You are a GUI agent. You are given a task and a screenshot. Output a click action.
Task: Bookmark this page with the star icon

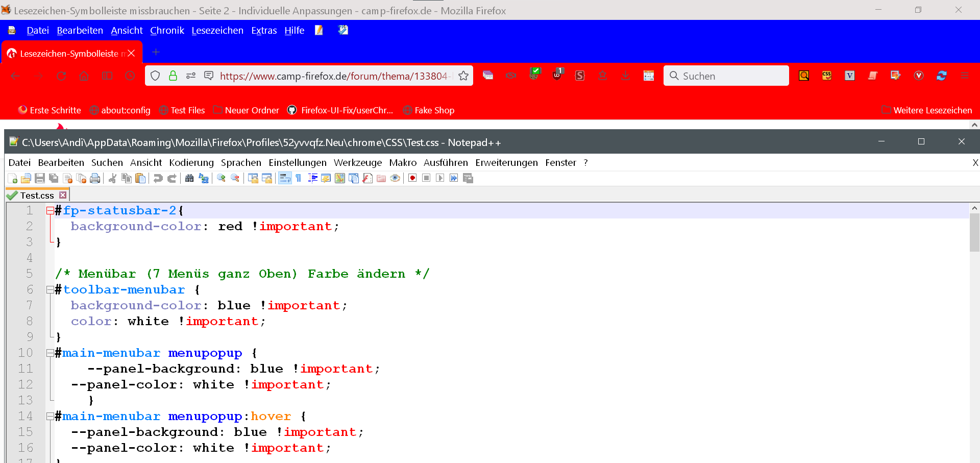coord(463,76)
